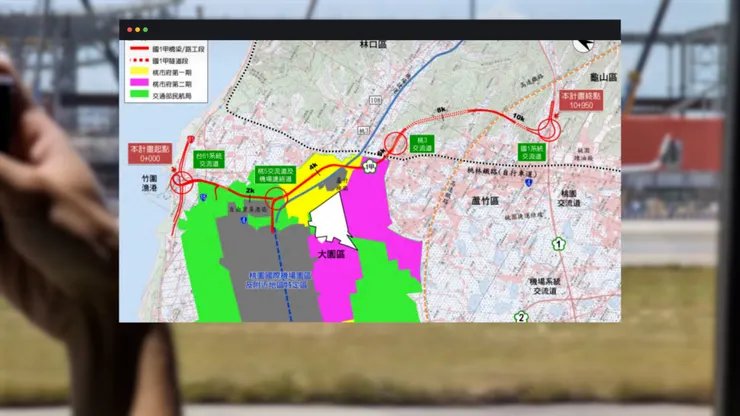This screenshot has height=416, width=740.
Task: Click the 桃5交流道及機場連絡道 green label
Action: [x=275, y=175]
